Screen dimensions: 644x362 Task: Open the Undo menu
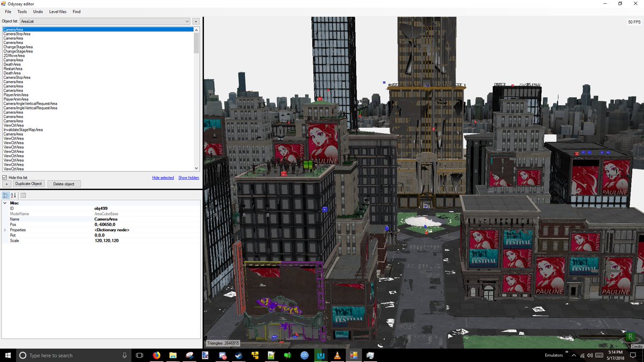click(x=38, y=11)
